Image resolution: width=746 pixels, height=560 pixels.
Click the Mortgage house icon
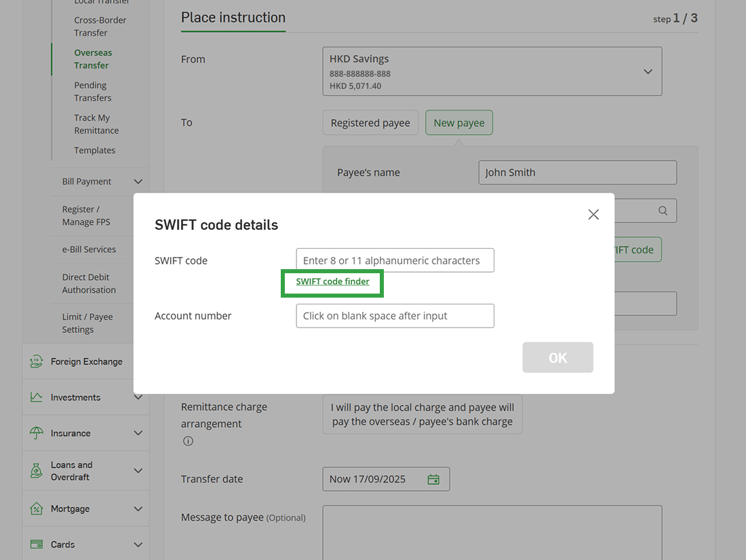(x=36, y=508)
